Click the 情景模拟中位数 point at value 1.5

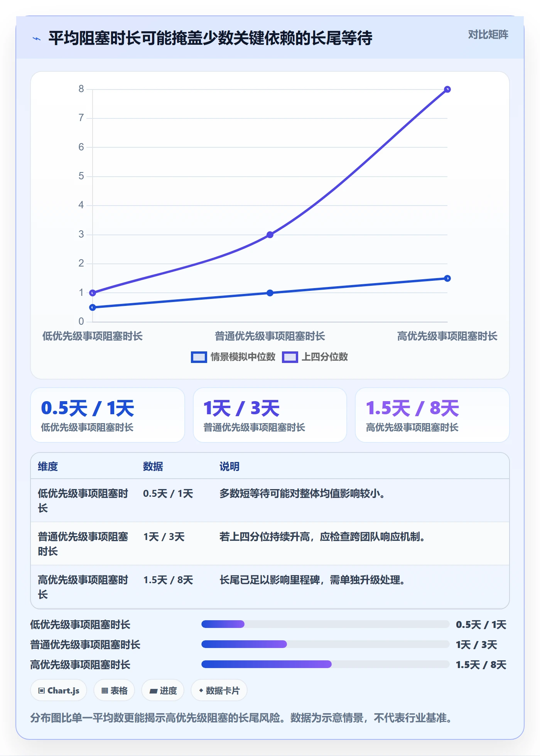pyautogui.click(x=447, y=278)
